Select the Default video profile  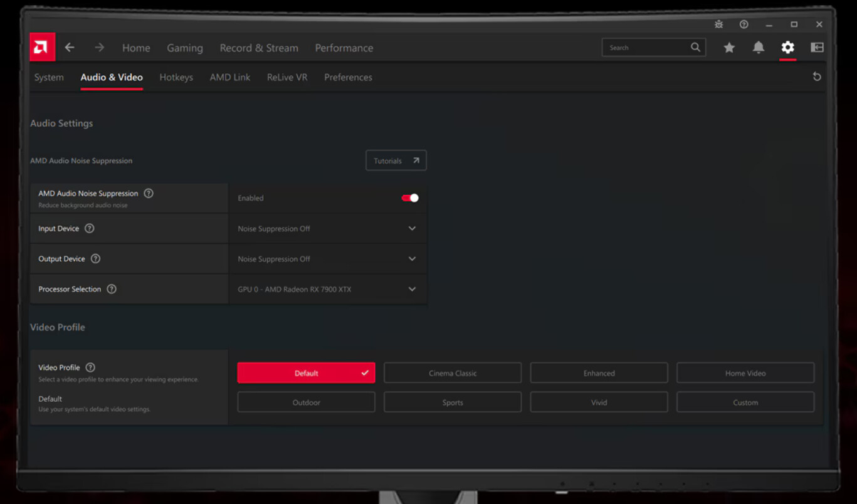pyautogui.click(x=306, y=372)
